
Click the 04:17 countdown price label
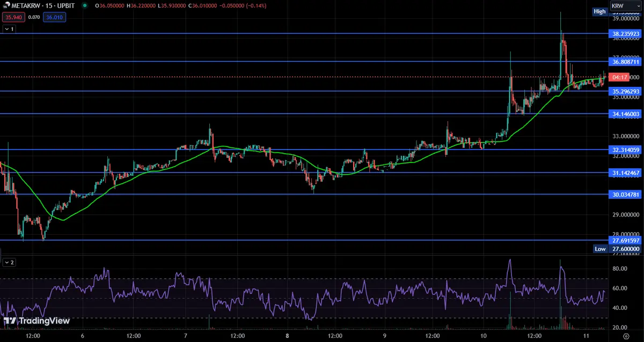[x=618, y=77]
